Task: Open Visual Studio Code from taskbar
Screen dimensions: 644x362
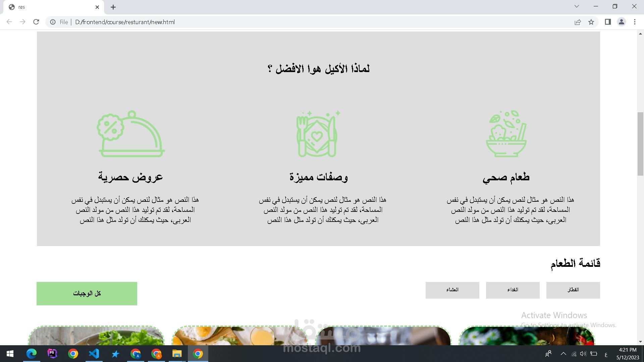Action: [94, 354]
